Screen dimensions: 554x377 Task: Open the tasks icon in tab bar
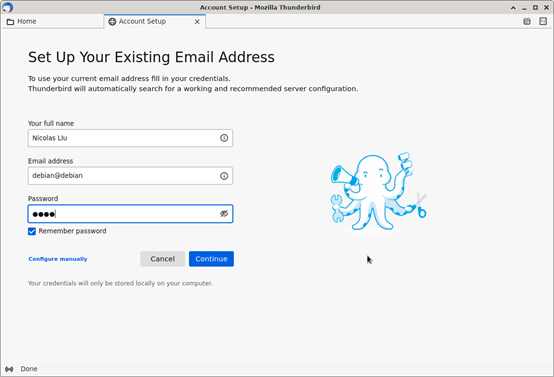[x=543, y=22]
